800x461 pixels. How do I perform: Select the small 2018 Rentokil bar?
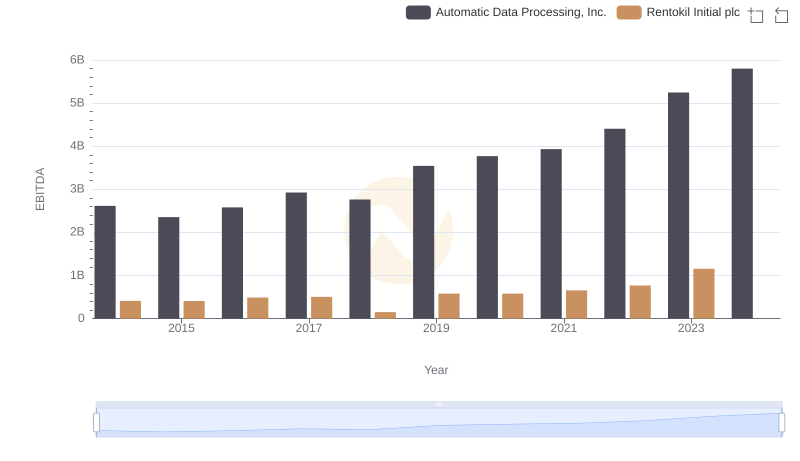click(x=385, y=315)
